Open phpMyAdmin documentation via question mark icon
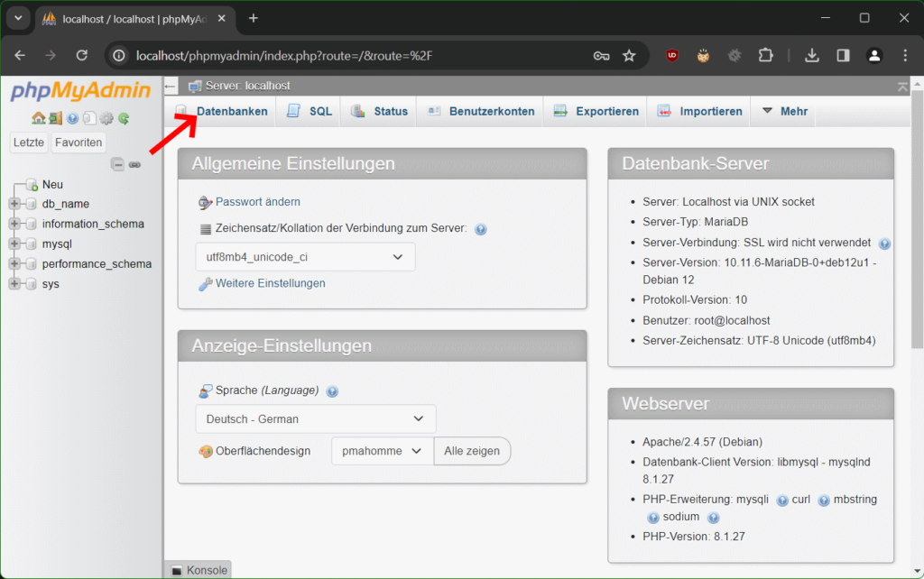Screen dimensions: 924x579 pyautogui.click(x=72, y=118)
